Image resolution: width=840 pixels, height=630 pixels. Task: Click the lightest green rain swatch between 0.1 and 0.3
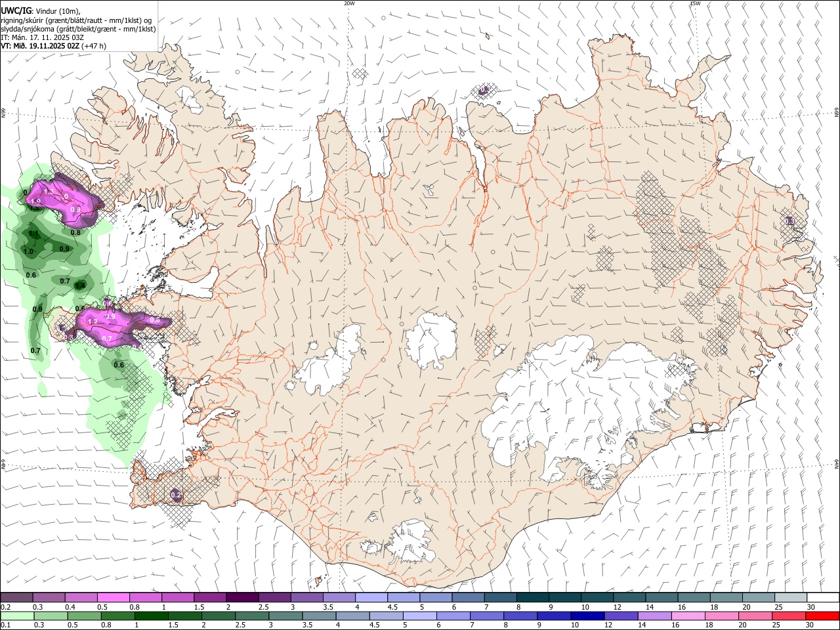[18, 616]
